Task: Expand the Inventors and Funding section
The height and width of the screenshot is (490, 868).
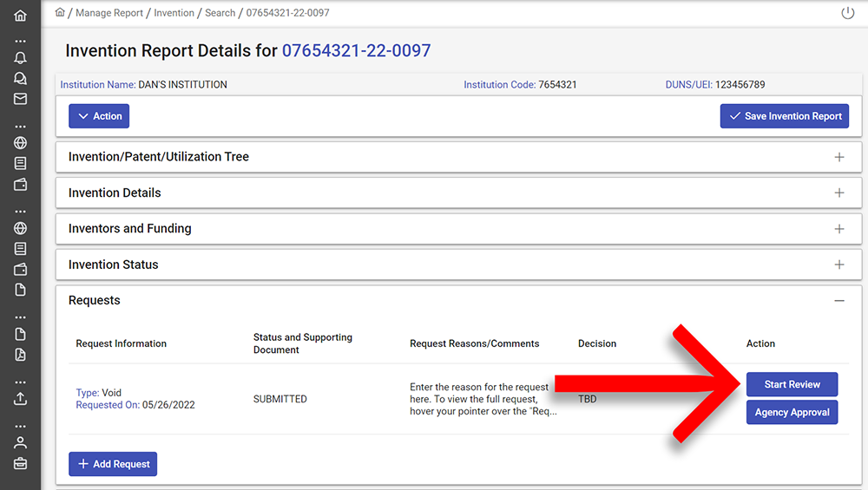Action: click(838, 229)
